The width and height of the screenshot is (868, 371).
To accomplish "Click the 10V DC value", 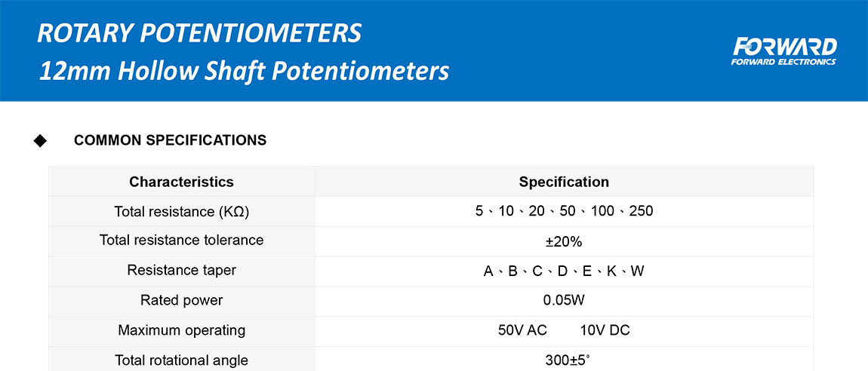I will point(605,330).
